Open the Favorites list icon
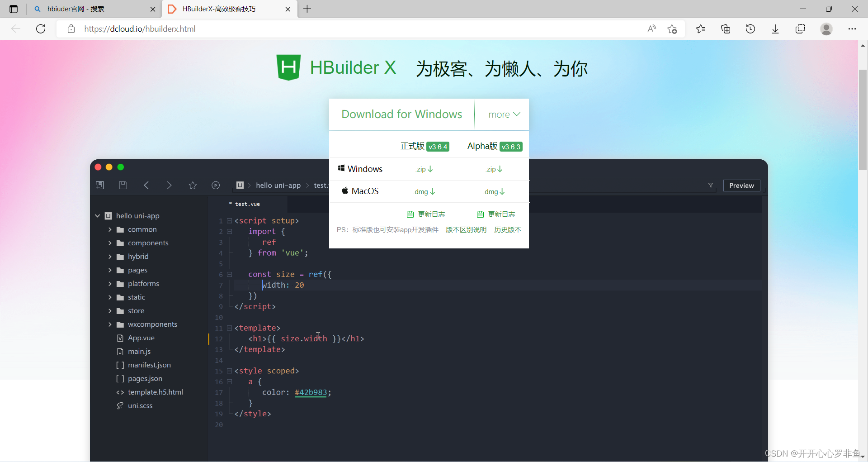Image resolution: width=868 pixels, height=462 pixels. 701,29
